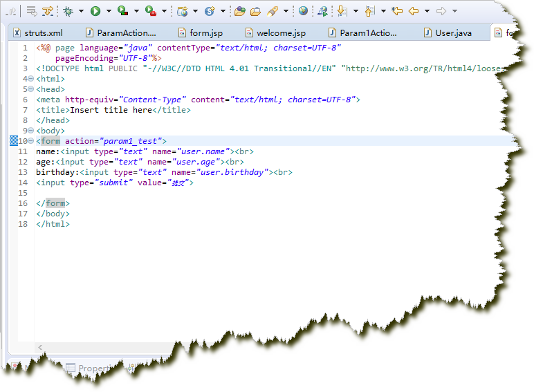
Task: Switch to the welcome.jsp editor tab
Action: click(x=280, y=33)
